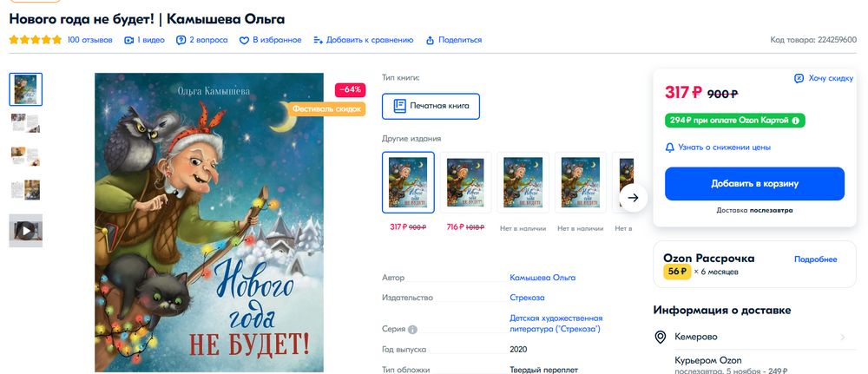
Task: Click the Добавить к сравнению icon
Action: 318,41
